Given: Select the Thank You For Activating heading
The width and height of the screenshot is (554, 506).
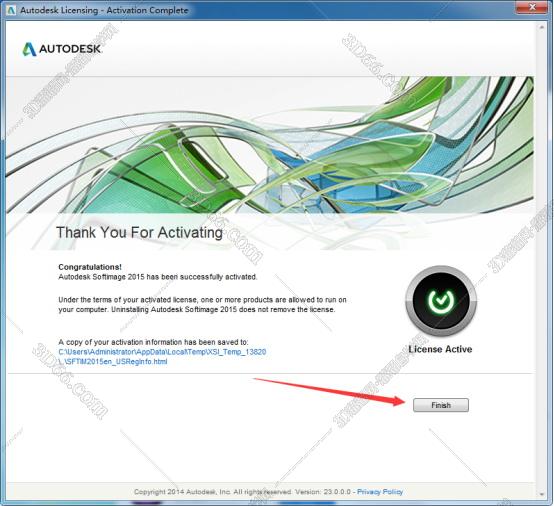Looking at the screenshot, I should [139, 233].
